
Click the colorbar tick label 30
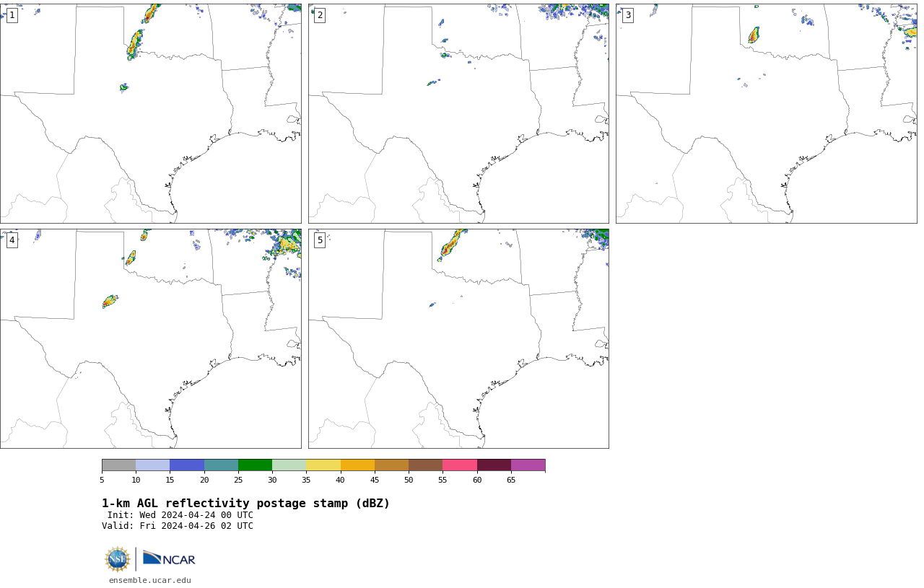click(272, 480)
